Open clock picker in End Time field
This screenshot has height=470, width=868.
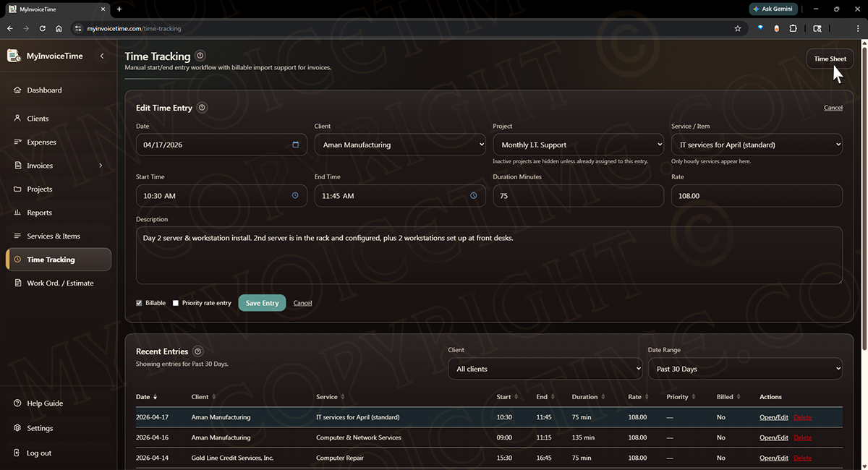click(x=474, y=195)
